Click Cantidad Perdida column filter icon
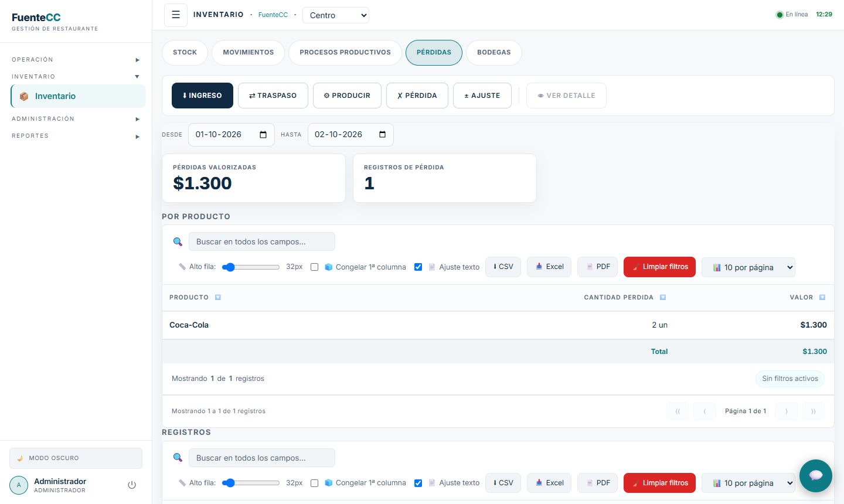The height and width of the screenshot is (504, 844). [663, 297]
